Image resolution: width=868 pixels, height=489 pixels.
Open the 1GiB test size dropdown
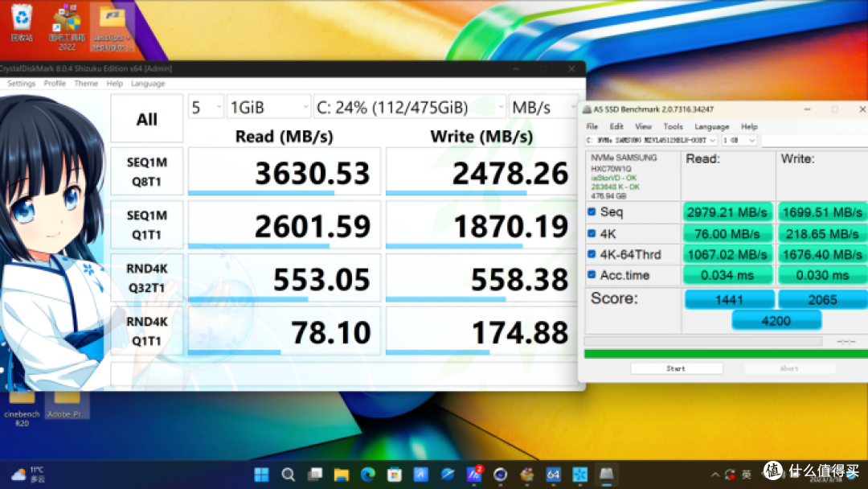pos(268,107)
